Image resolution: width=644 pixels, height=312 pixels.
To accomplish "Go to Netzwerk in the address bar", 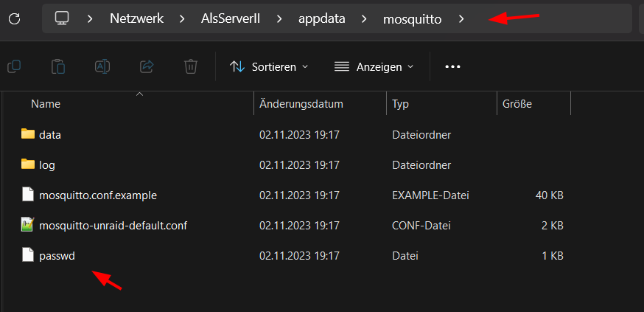I will tap(137, 19).
